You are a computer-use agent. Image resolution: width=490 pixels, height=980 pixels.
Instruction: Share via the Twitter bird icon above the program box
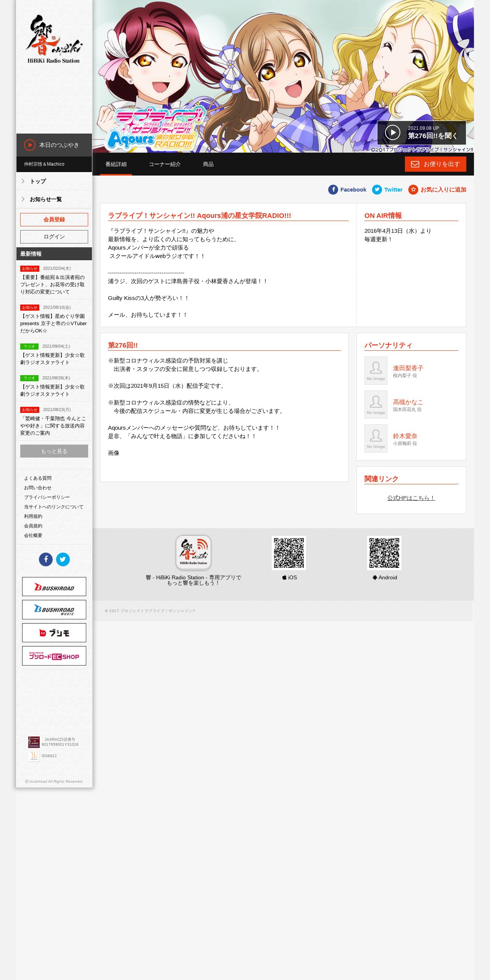click(377, 190)
